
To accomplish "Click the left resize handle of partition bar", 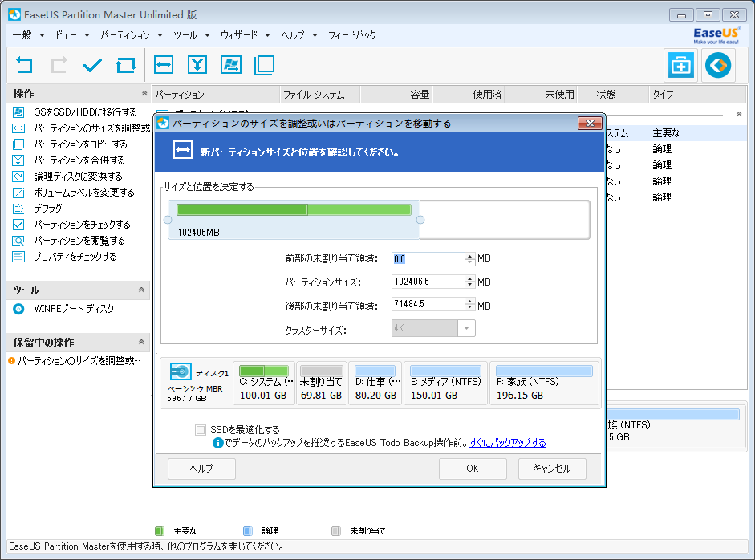I will tap(168, 220).
